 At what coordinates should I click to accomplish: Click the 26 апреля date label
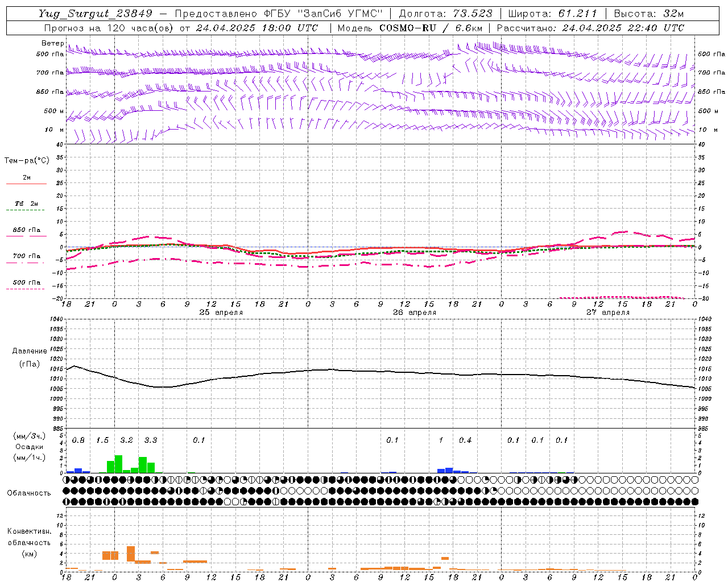click(x=415, y=313)
